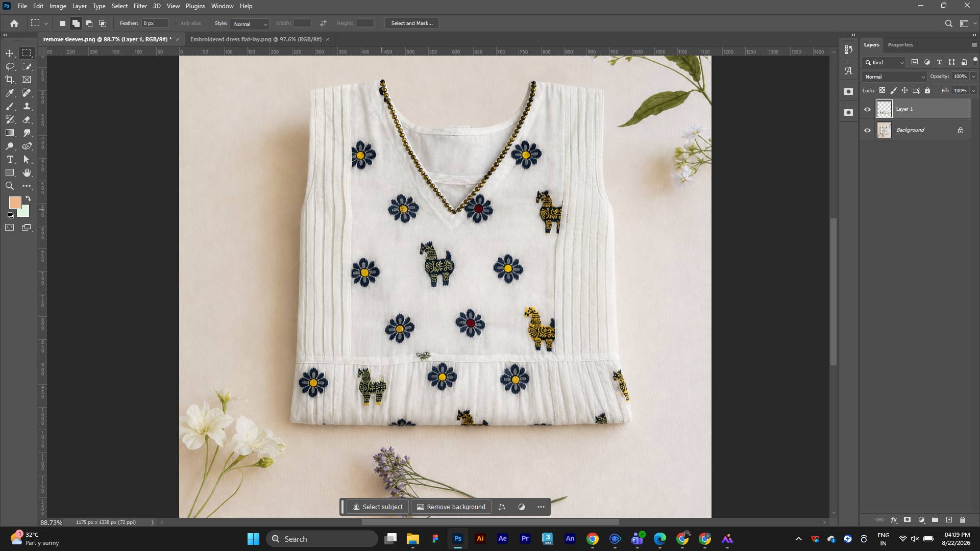Open the Kind filter dropdown
This screenshot has height=551, width=980.
pyautogui.click(x=884, y=62)
